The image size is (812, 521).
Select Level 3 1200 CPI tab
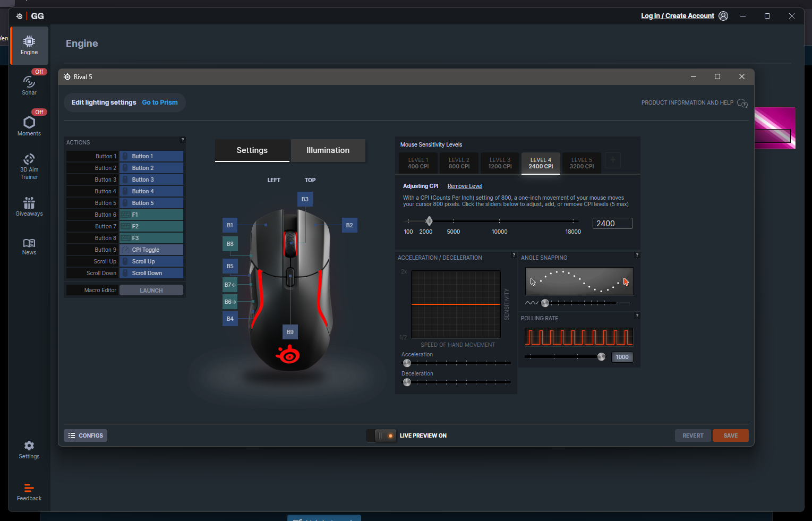pyautogui.click(x=500, y=163)
